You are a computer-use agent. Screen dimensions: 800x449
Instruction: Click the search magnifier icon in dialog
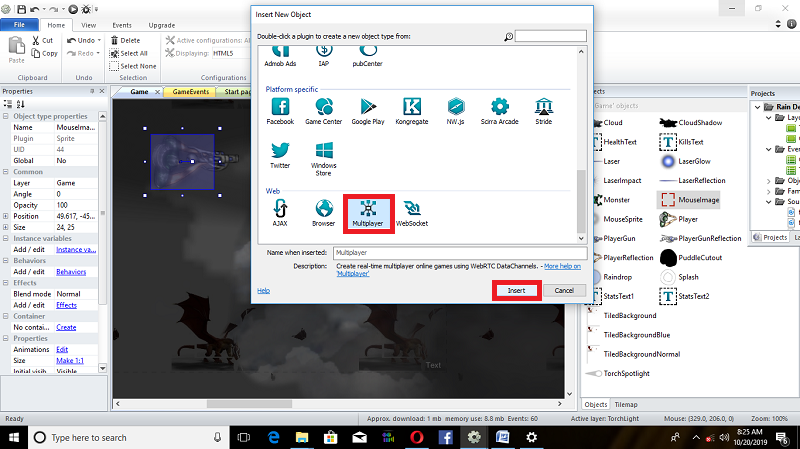click(x=508, y=37)
